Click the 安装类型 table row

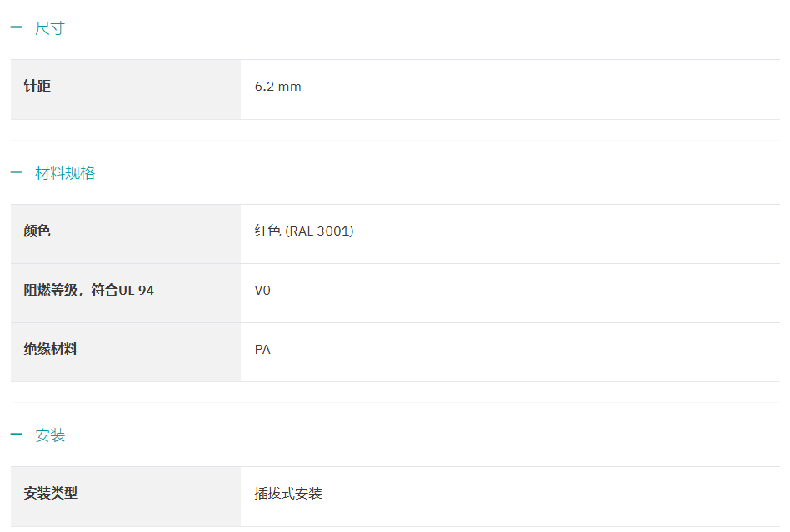pos(500,496)
